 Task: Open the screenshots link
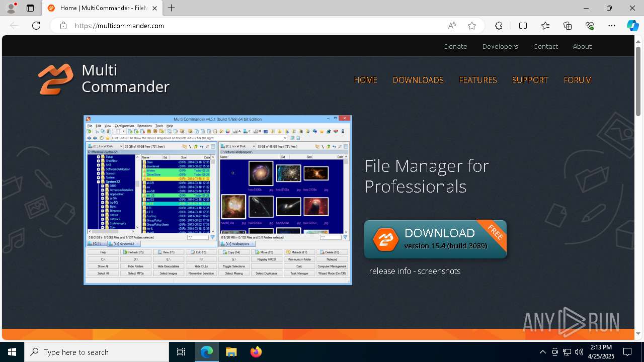(x=439, y=271)
